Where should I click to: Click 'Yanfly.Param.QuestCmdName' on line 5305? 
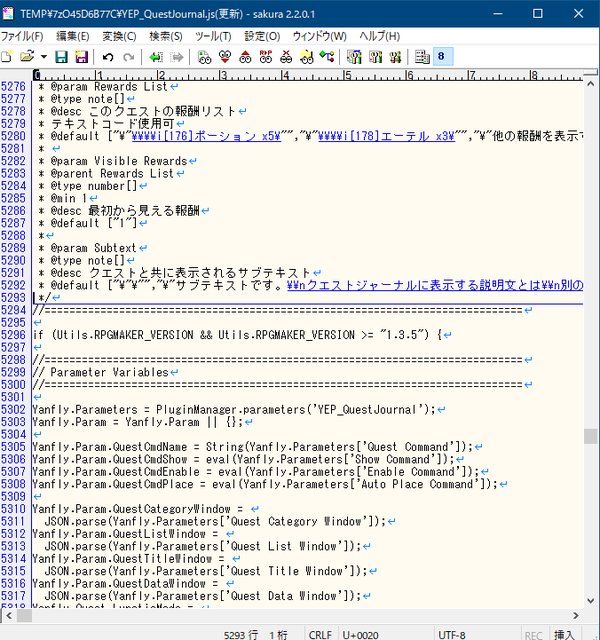click(110, 447)
